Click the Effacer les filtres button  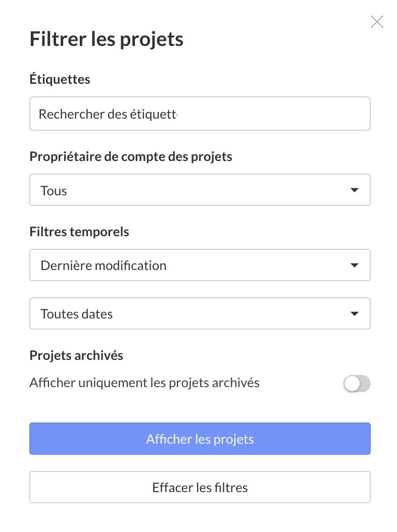pos(200,487)
